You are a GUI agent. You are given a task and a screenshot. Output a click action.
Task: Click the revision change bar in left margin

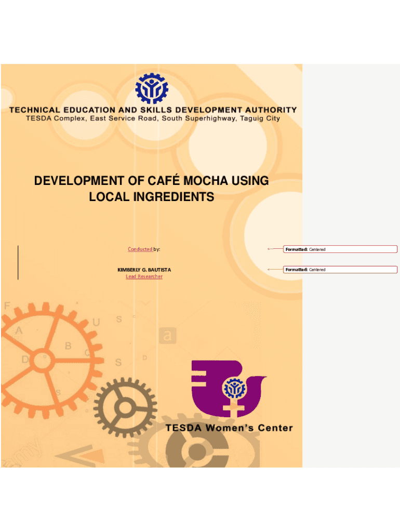coord(18,262)
